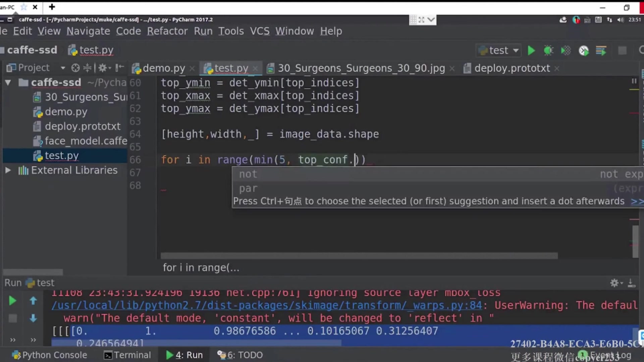The height and width of the screenshot is (362, 644).
Task: Open the View menu
Action: [49, 31]
